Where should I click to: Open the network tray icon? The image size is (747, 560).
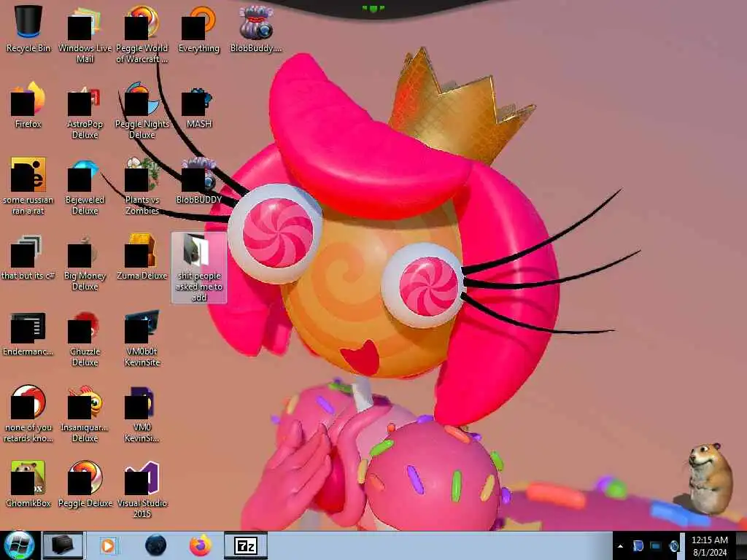coord(656,545)
